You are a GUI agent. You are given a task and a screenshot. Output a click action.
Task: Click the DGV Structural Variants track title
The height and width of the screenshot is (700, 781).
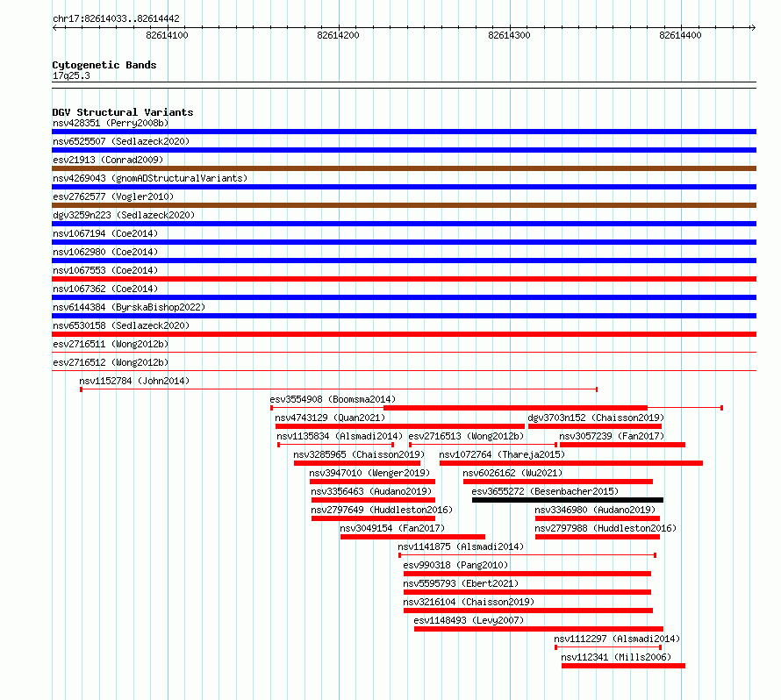pos(123,112)
